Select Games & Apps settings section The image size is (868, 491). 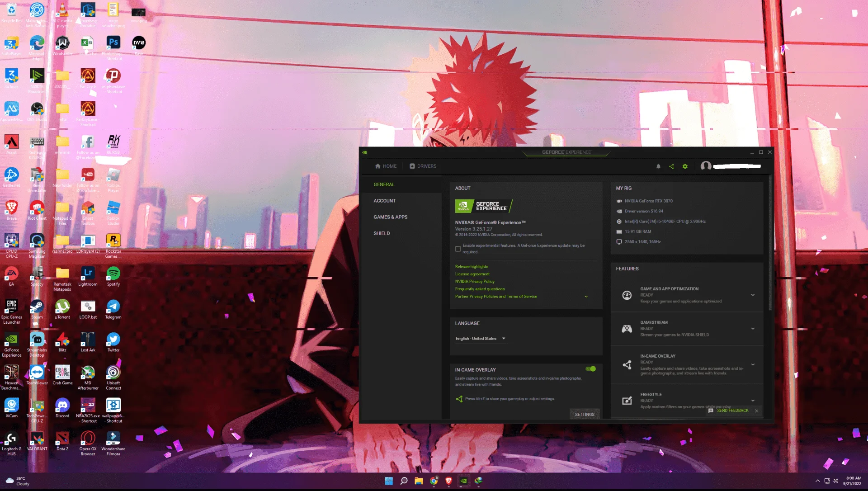[x=390, y=217]
